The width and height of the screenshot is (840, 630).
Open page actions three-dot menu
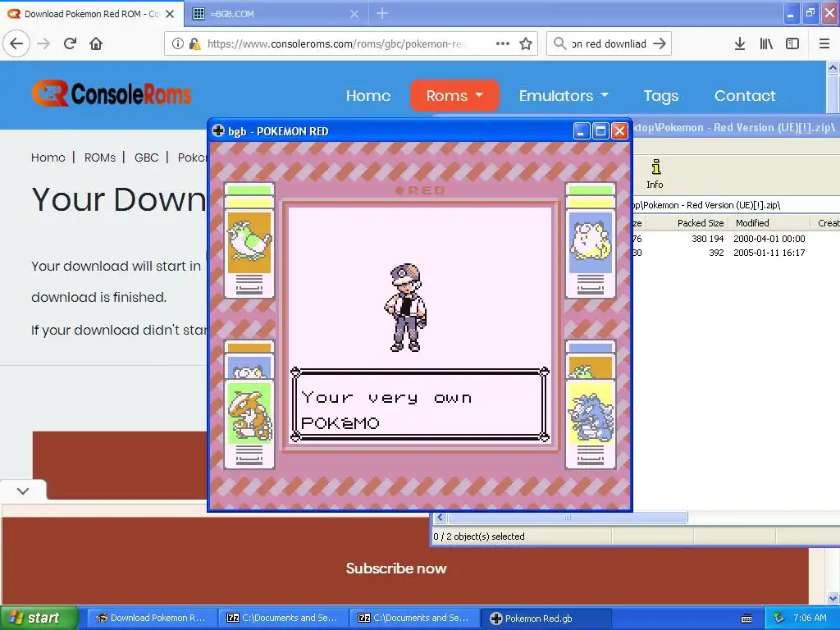pos(503,43)
